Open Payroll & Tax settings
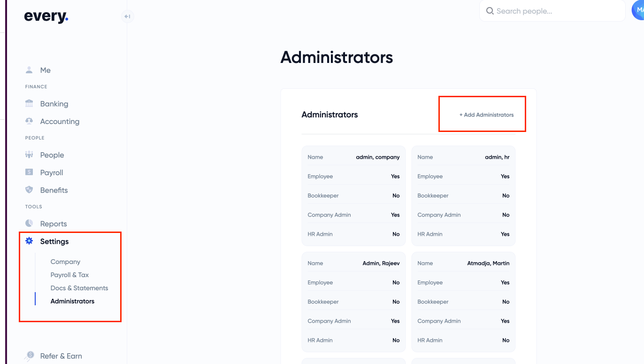Screen dimensions: 644x364 point(69,275)
